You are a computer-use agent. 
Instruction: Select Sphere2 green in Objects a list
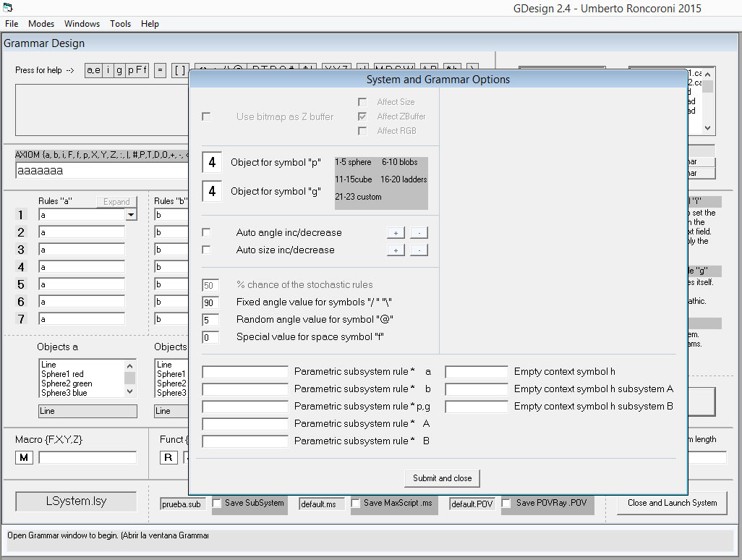click(x=67, y=383)
